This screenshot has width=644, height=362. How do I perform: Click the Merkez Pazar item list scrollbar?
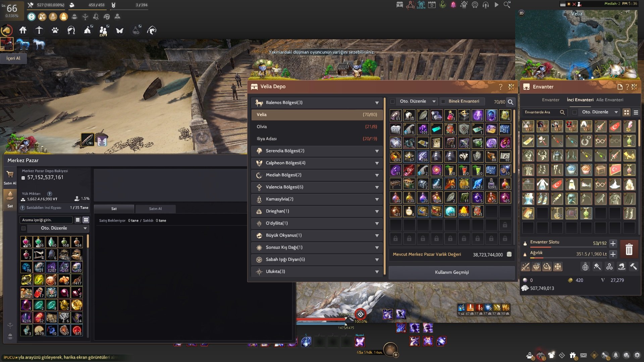pyautogui.click(x=88, y=241)
